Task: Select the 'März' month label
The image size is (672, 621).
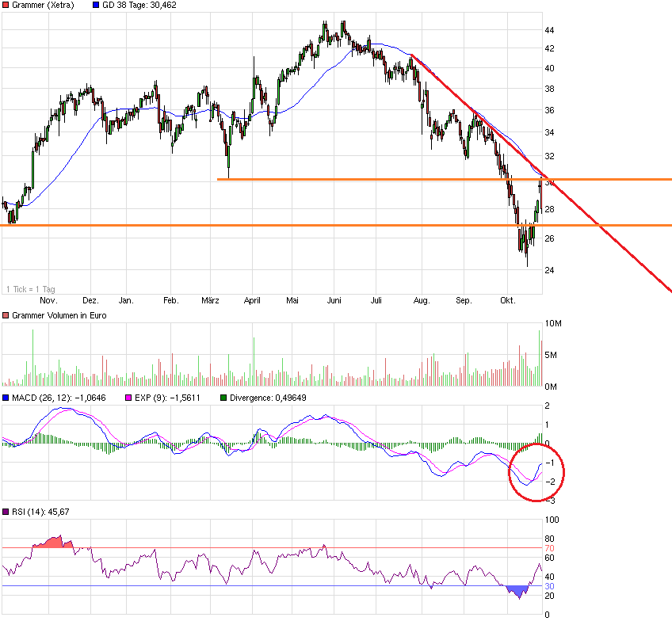Action: pyautogui.click(x=210, y=301)
